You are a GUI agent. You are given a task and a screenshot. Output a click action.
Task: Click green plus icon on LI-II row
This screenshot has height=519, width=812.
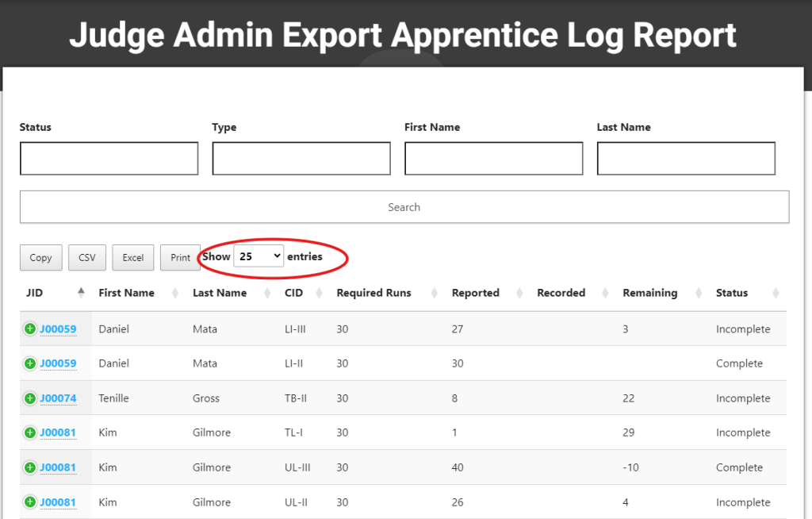pyautogui.click(x=30, y=363)
